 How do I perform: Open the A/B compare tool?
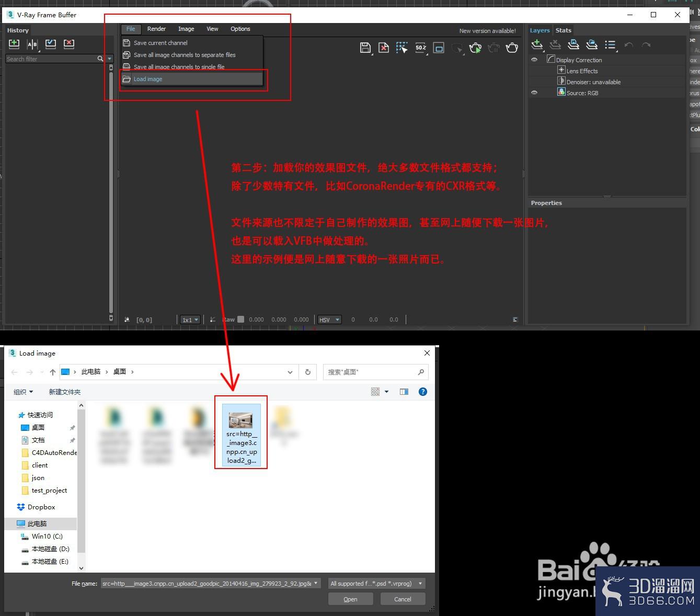(x=32, y=44)
